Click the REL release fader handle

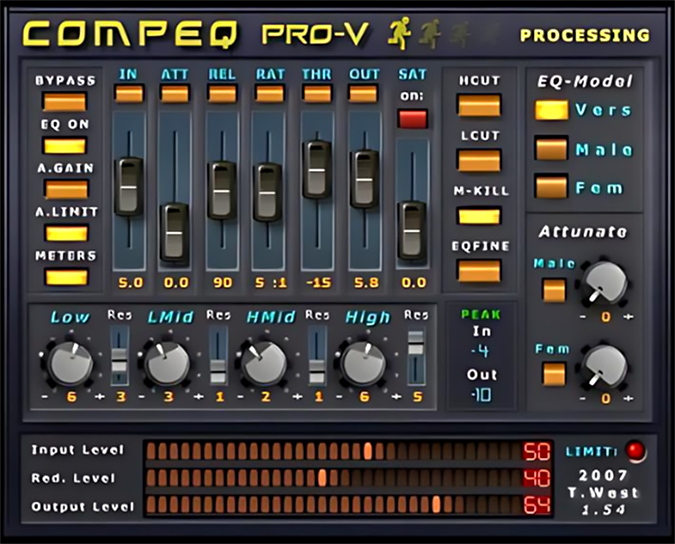(222, 190)
